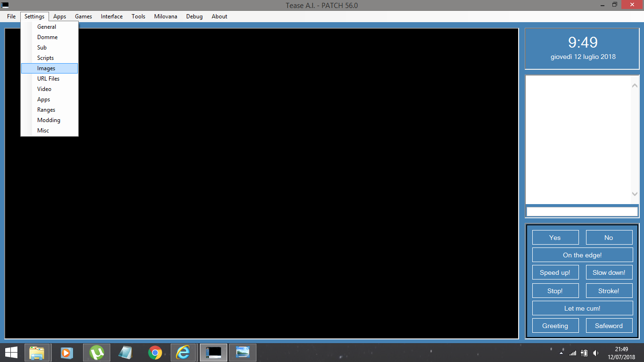Open the File menu
The width and height of the screenshot is (644, 362).
pos(11,16)
